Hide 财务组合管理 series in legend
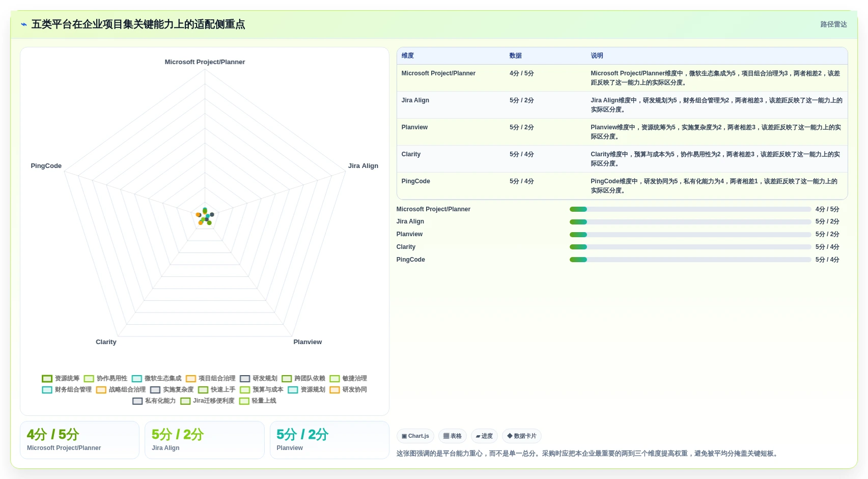This screenshot has width=868, height=479. [67, 389]
